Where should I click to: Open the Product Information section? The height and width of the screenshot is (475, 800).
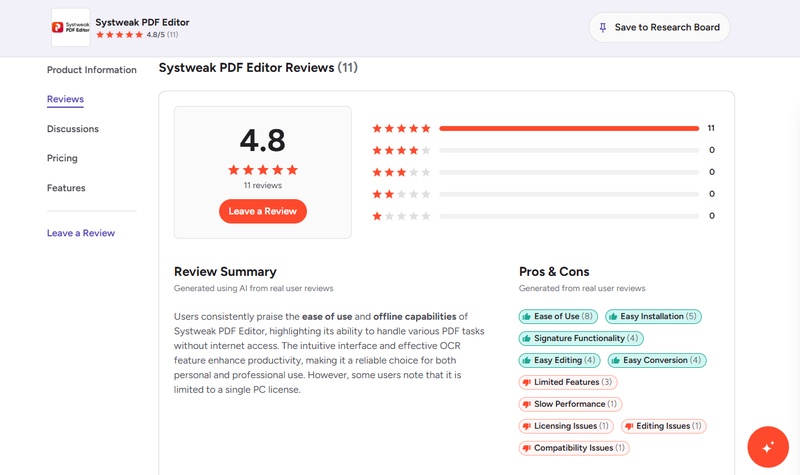(92, 70)
